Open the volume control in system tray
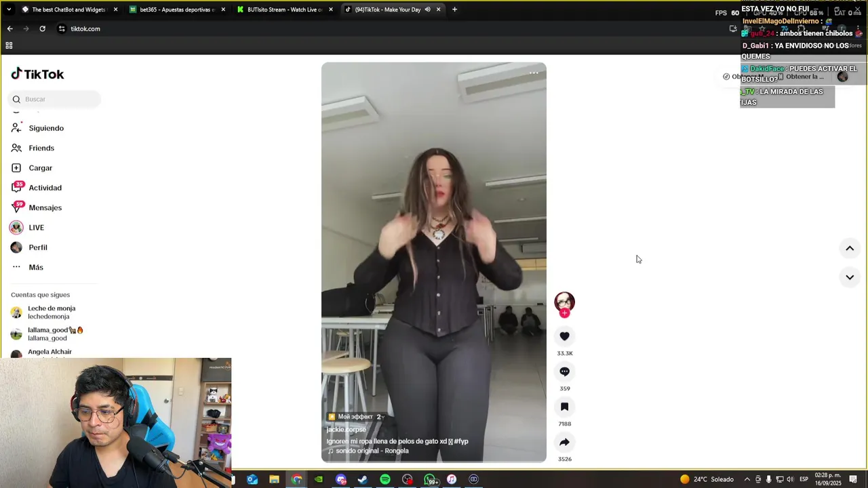 click(x=790, y=479)
